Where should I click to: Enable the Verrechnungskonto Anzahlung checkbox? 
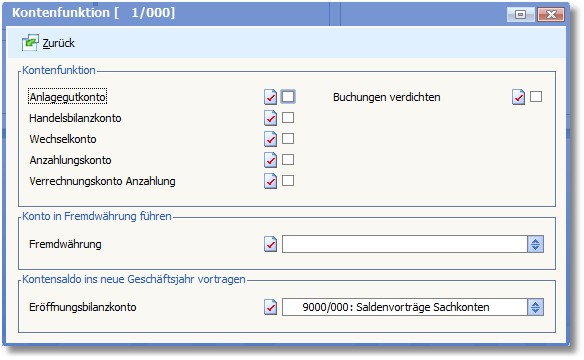[x=288, y=181]
